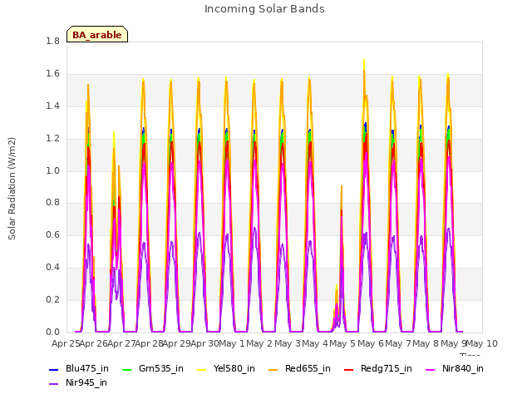Select the Nir840_in legend label
This screenshot has height=399, width=532.
coord(463,368)
